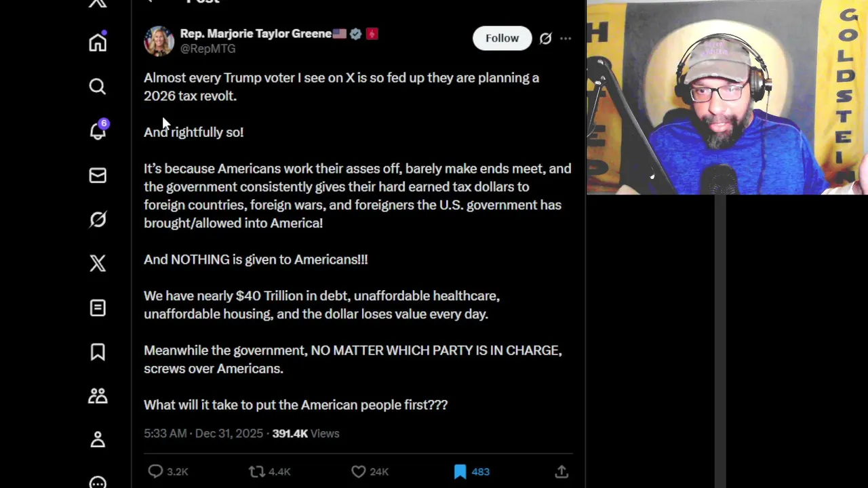The width and height of the screenshot is (868, 488).
Task: Open the Explore search icon
Action: point(98,87)
